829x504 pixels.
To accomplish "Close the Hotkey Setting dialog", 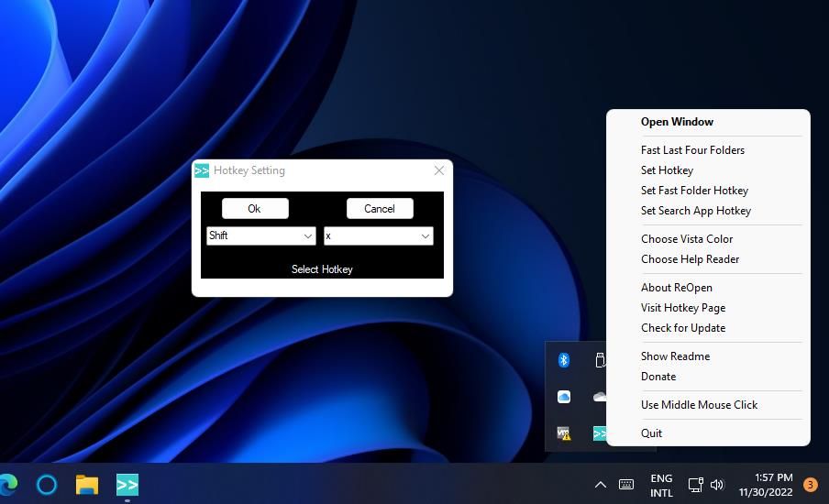I will click(439, 170).
